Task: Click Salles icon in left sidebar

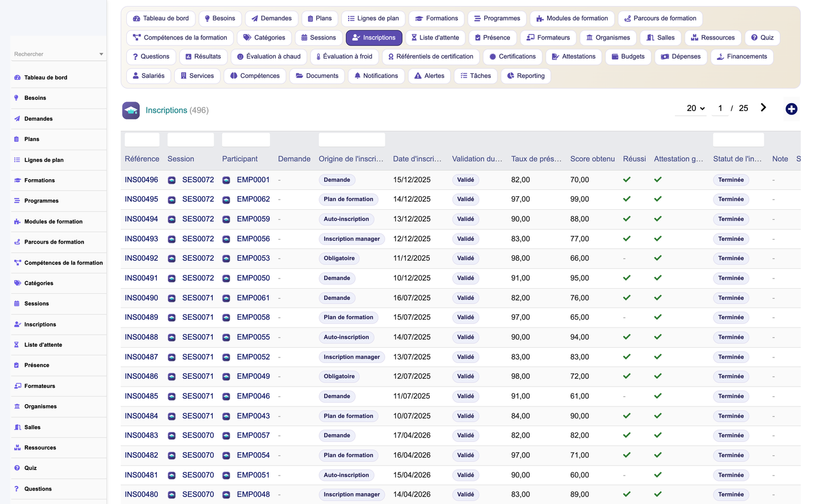Action: coord(17,427)
